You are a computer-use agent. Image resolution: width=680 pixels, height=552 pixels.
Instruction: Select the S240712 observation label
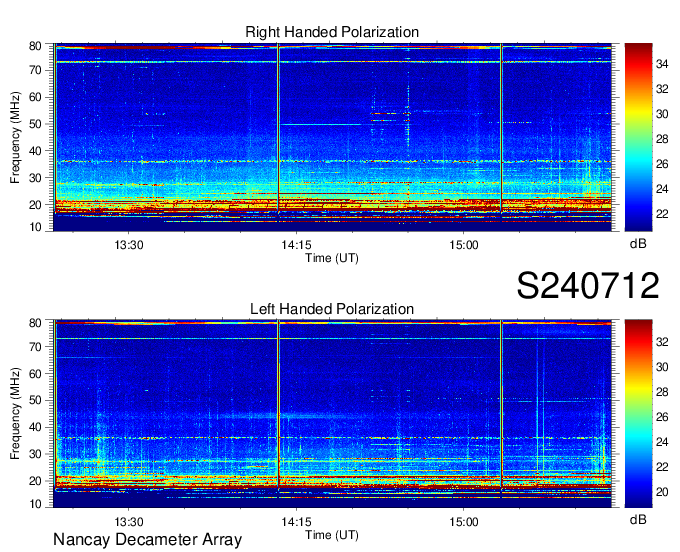[588, 285]
